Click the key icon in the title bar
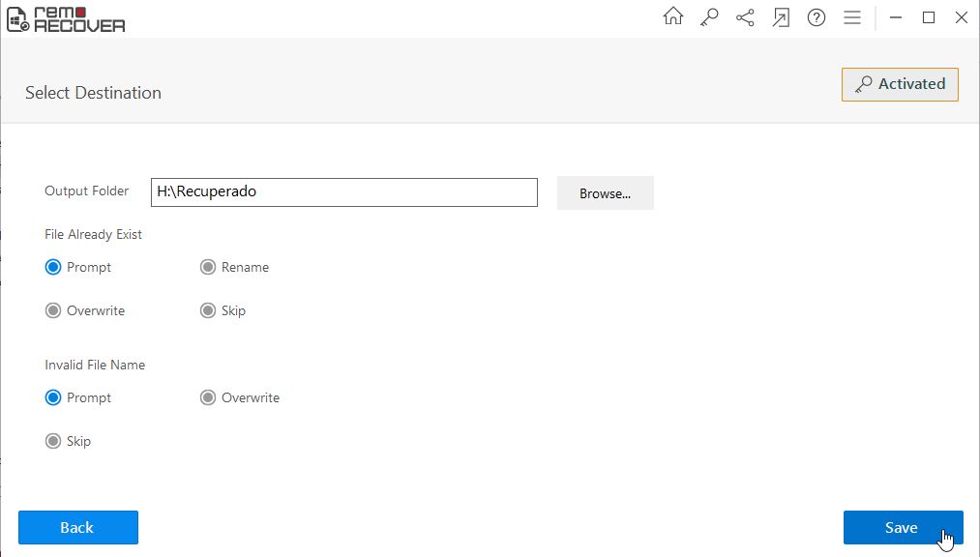 tap(709, 17)
